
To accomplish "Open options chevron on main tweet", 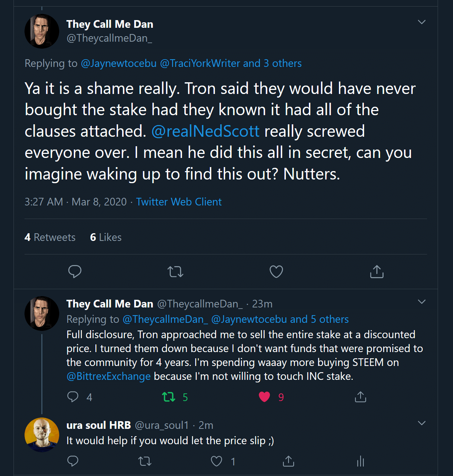I will pyautogui.click(x=422, y=22).
